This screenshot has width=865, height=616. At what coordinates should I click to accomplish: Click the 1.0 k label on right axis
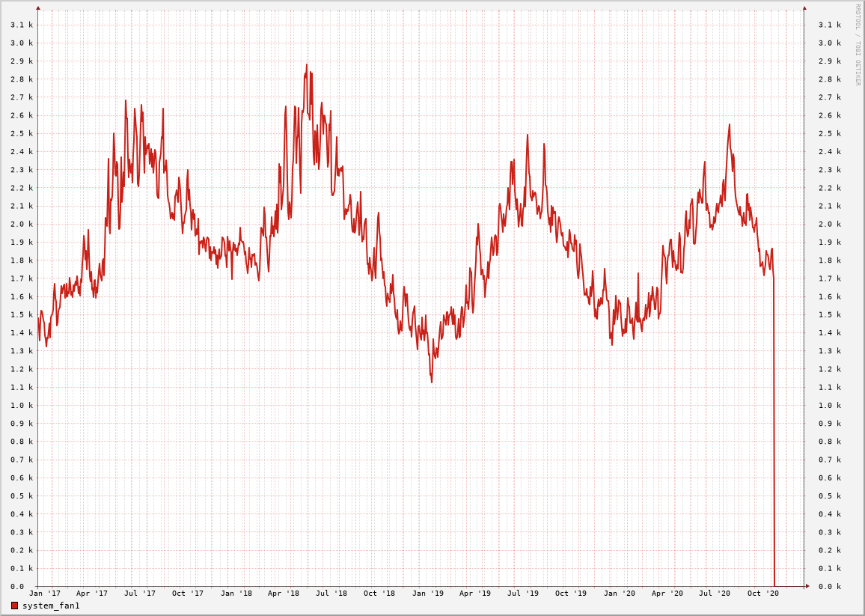[x=830, y=406]
